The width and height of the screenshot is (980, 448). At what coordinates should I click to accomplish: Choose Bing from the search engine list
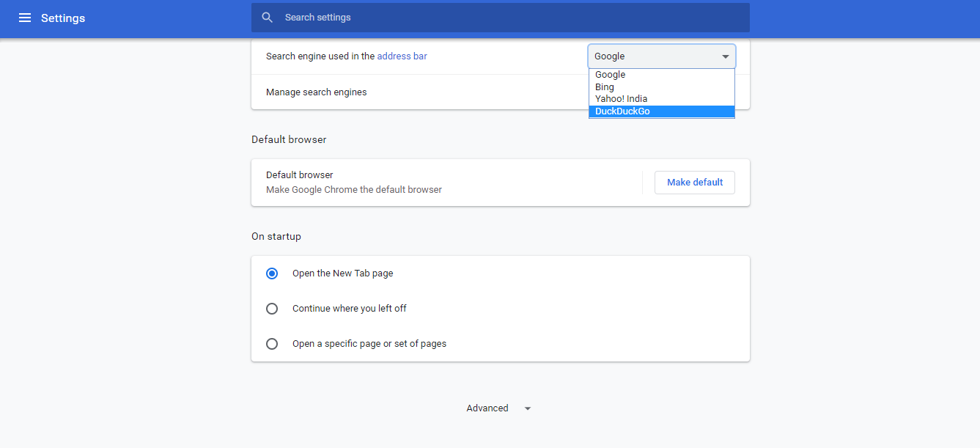coord(662,87)
